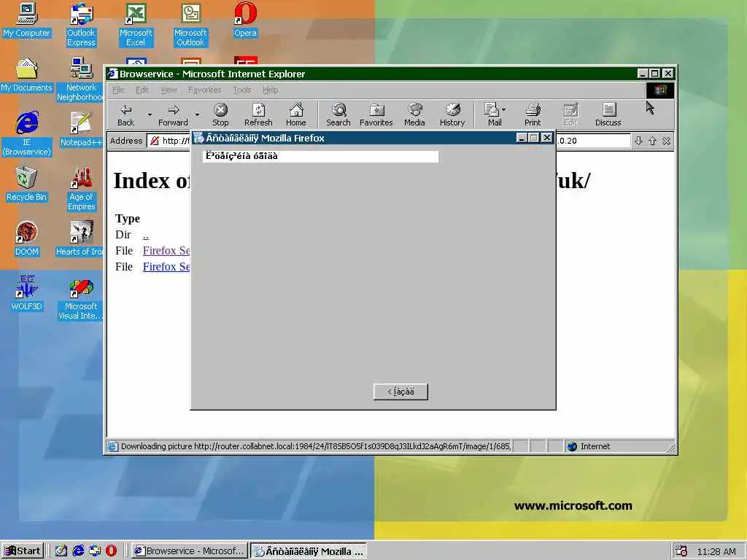This screenshot has height=560, width=747.
Task: Click the down arrow icon beside address bar
Action: [x=638, y=141]
